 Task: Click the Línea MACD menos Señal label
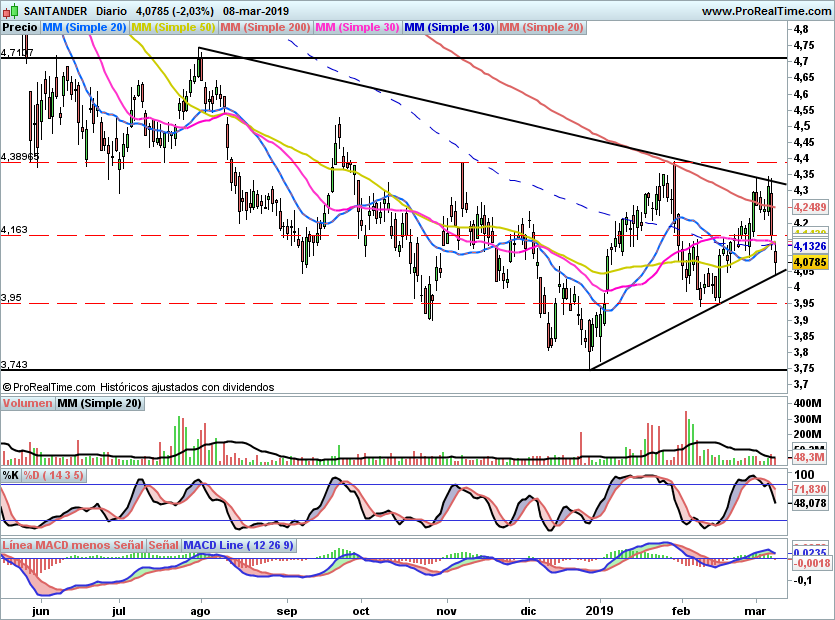[x=73, y=545]
